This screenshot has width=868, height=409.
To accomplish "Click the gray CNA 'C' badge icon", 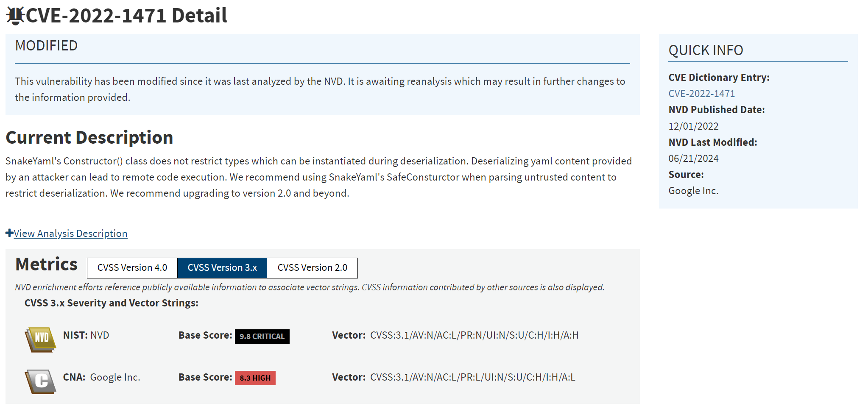I will [41, 381].
